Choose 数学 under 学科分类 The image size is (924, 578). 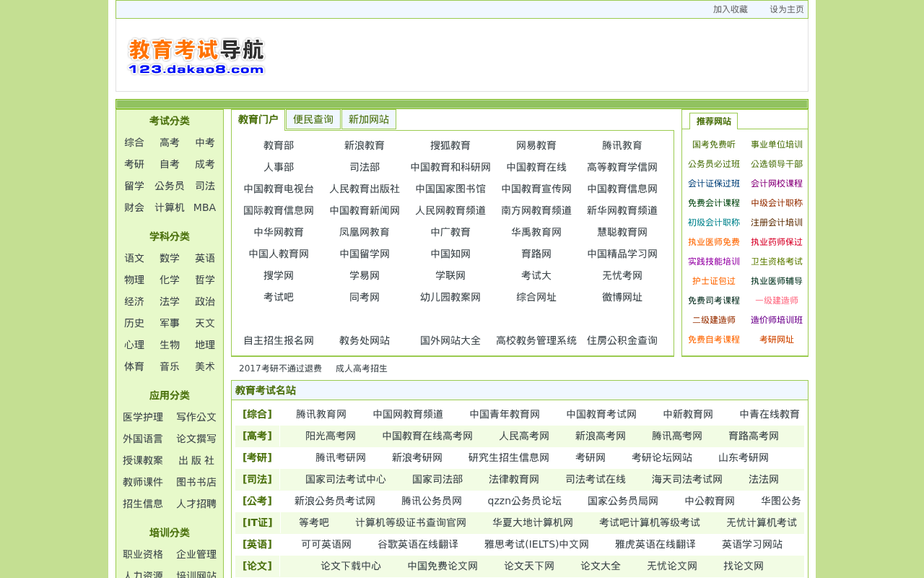tap(170, 259)
